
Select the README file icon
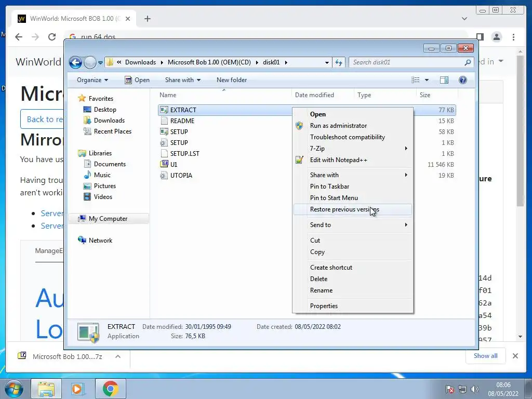164,121
